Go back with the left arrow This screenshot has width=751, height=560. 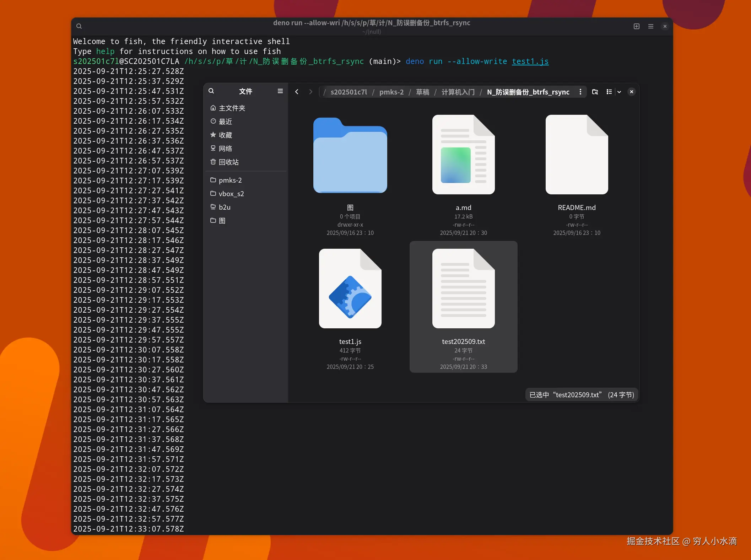click(297, 92)
